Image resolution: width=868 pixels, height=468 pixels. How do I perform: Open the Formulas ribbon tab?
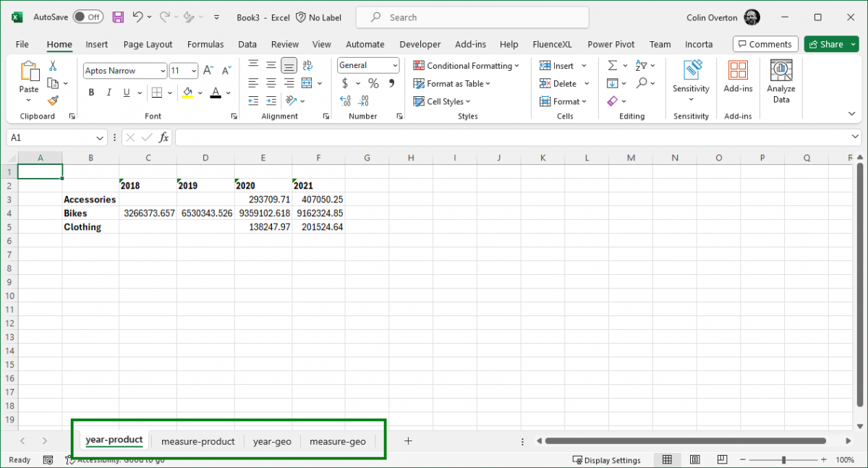[x=205, y=44]
